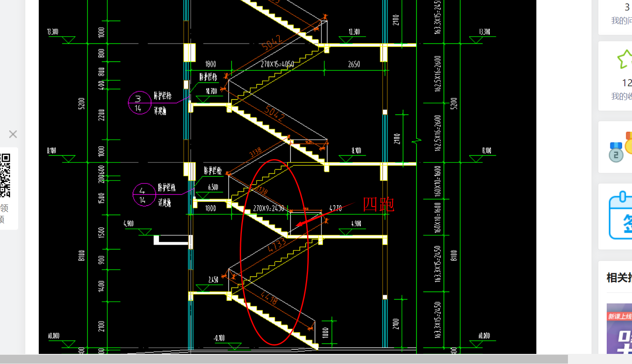Viewport: 632px width, 364px height.
Task: Click the QR code image on the left
Action: pyautogui.click(x=5, y=175)
